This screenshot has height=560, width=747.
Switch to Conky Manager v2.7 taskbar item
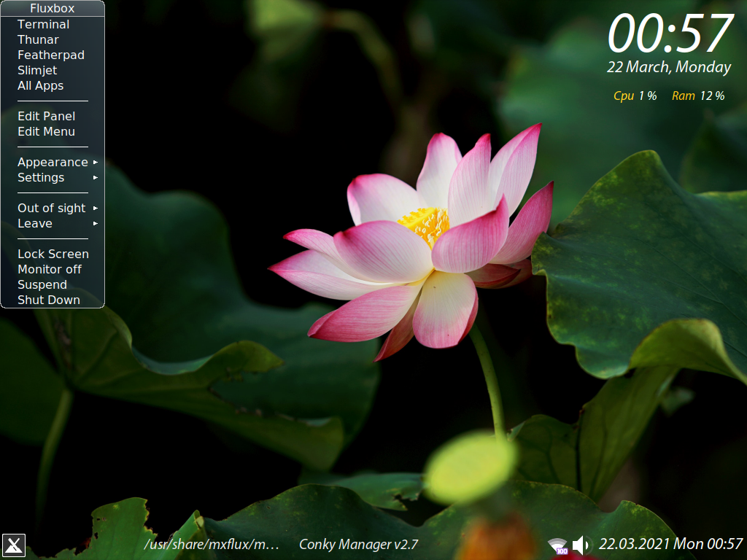click(x=358, y=544)
